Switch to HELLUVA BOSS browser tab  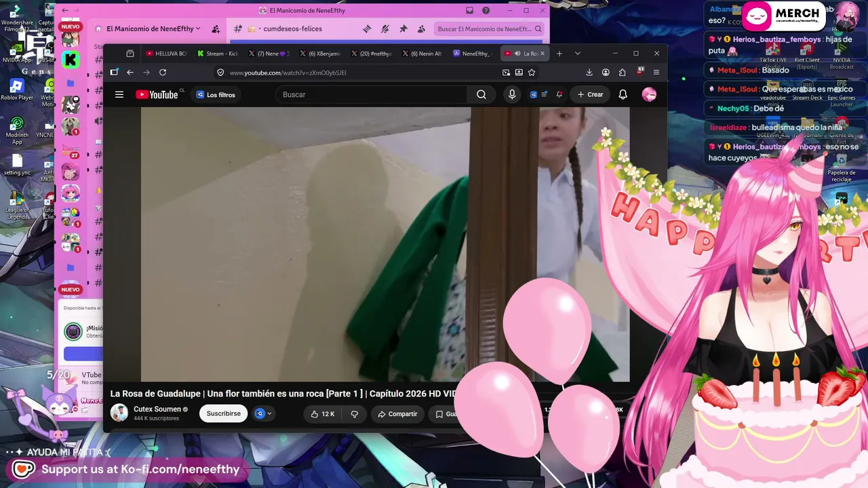pos(166,54)
